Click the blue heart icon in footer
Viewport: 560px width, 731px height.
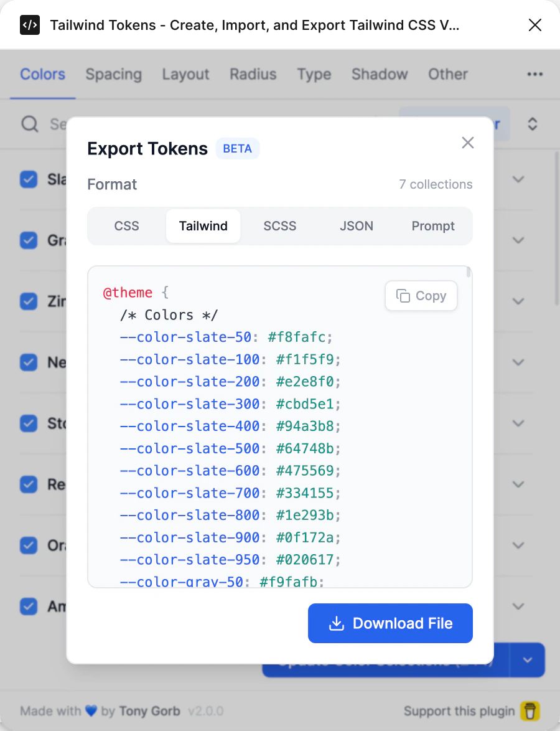pos(91,711)
